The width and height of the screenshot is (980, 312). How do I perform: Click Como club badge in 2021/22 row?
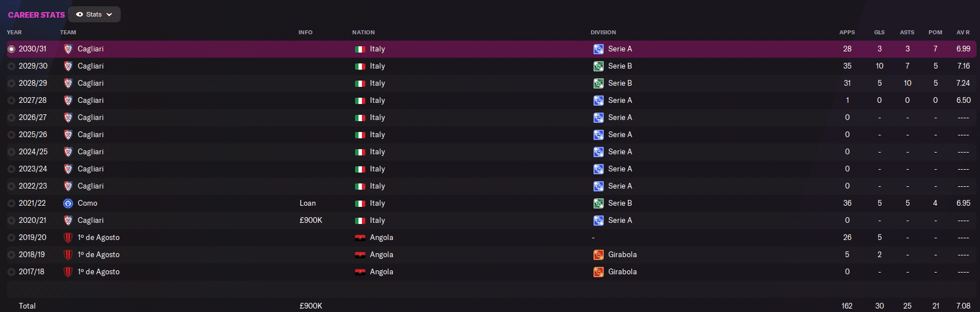(68, 203)
